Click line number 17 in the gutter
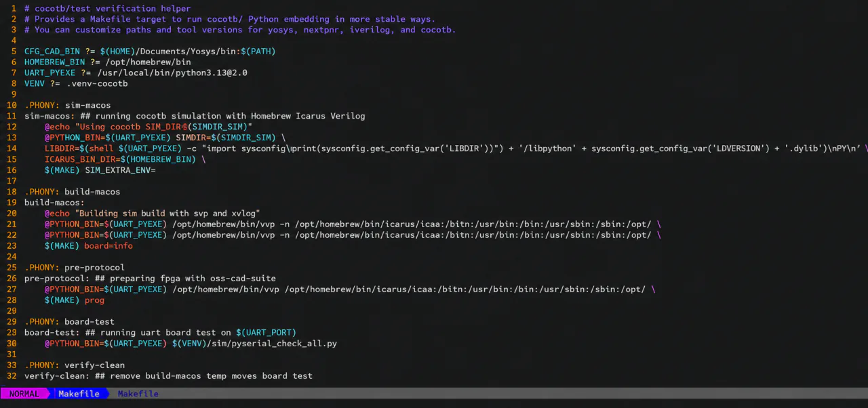This screenshot has height=408, width=868. (x=12, y=182)
